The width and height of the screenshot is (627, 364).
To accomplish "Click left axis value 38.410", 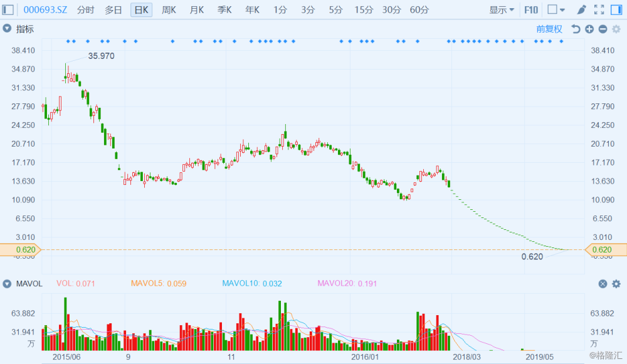I will 23,50.
